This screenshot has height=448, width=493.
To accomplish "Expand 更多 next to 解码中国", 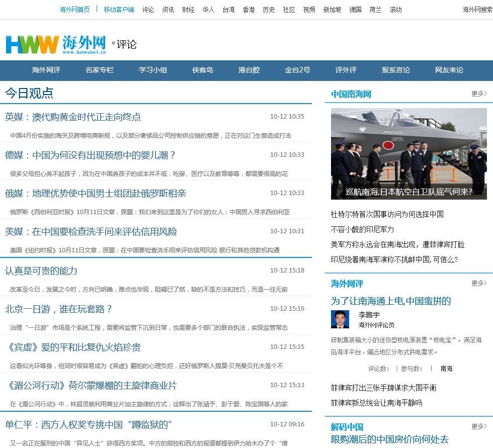I will point(479,427).
